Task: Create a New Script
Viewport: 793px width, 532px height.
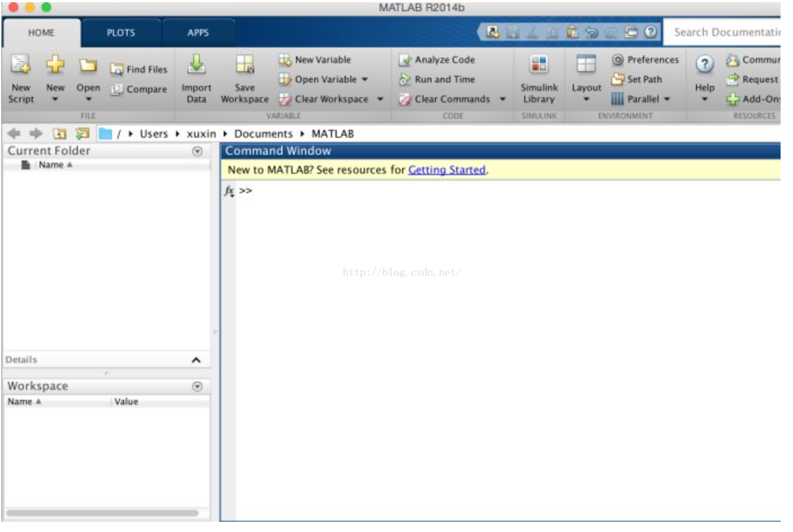Action: point(21,79)
